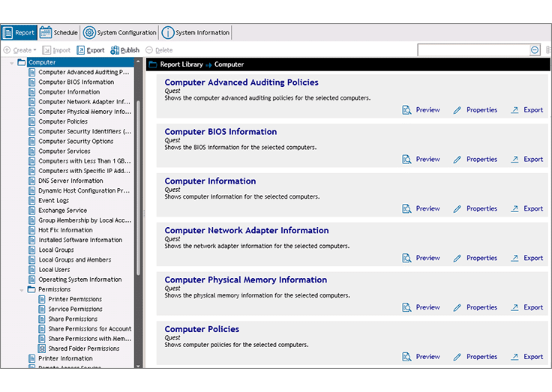Collapse the Permissions folder in tree
This screenshot has width=552, height=392.
coord(22,290)
